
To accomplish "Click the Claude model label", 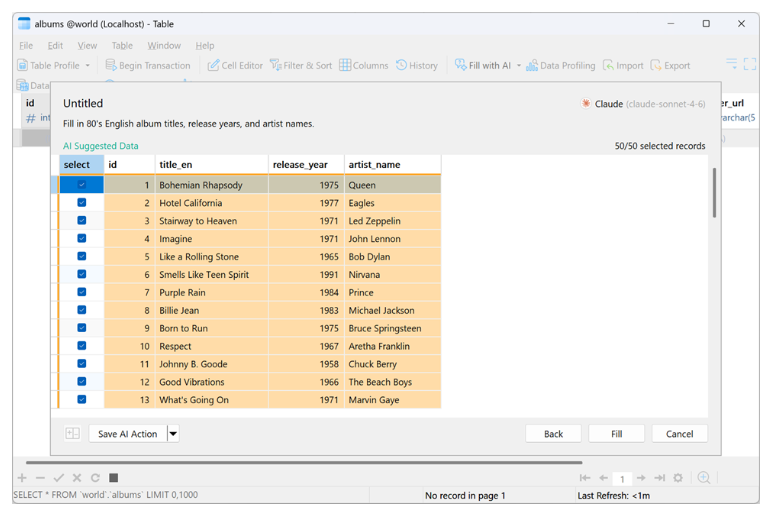I will pos(643,104).
